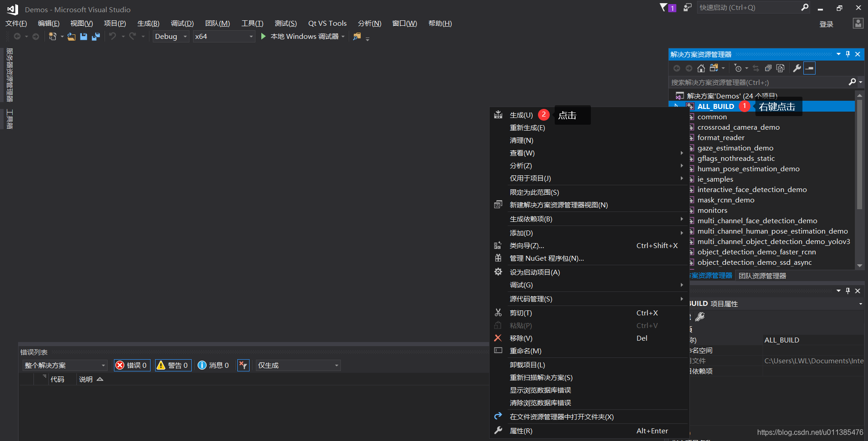Save the current file with Save icon
Viewport: 868px width, 441px height.
[84, 37]
